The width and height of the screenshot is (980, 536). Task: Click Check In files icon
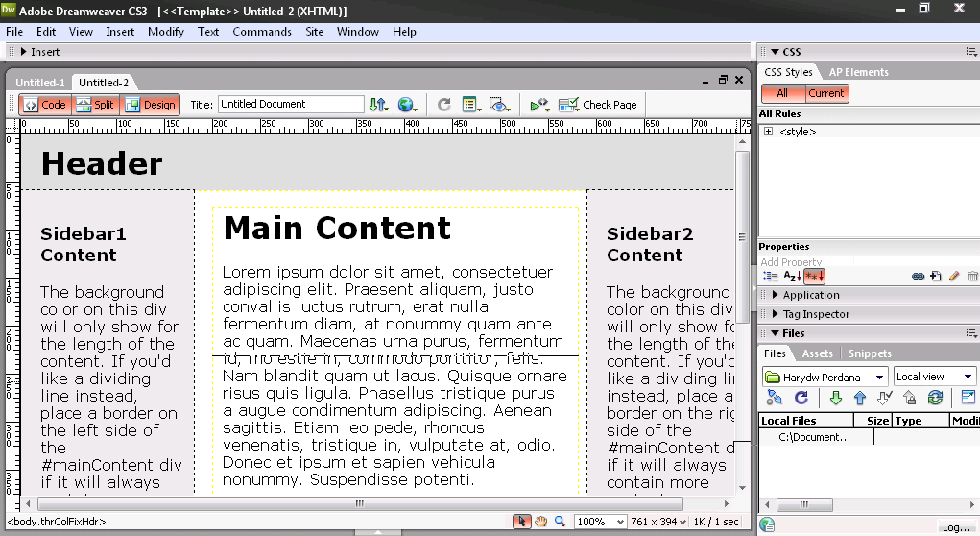[x=909, y=397]
